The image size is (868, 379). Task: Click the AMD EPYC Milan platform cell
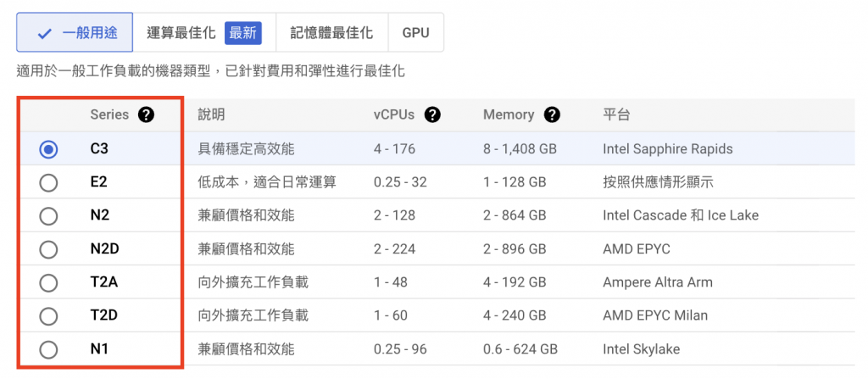coord(654,316)
